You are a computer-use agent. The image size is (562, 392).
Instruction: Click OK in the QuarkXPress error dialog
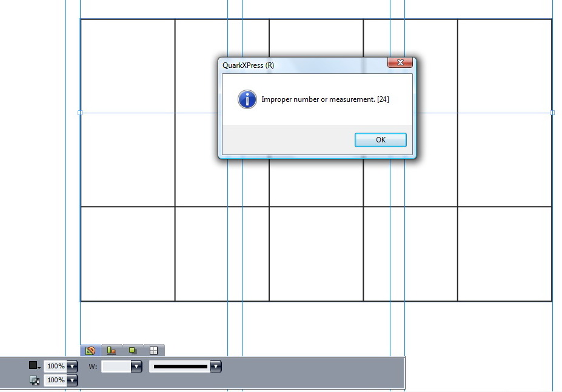coord(380,140)
